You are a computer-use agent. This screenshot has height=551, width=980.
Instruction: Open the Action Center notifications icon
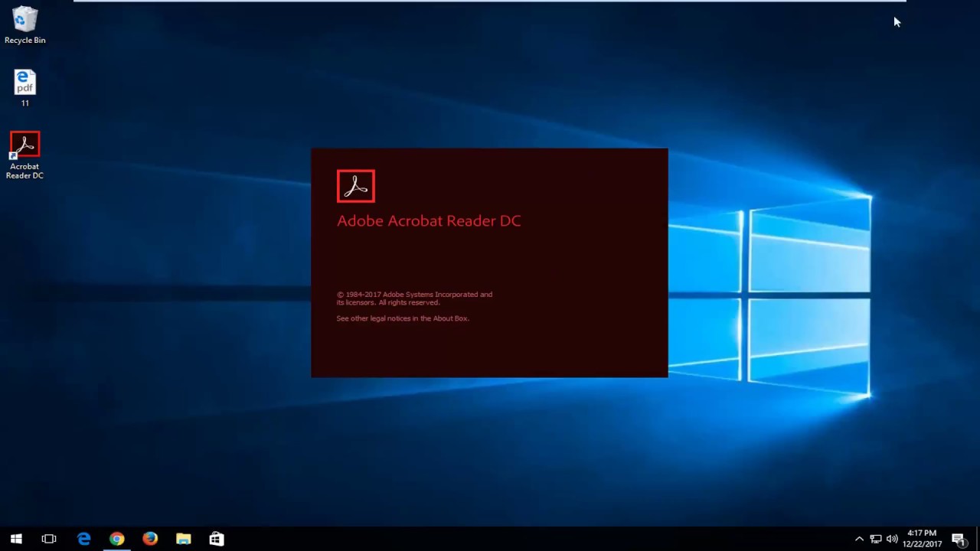click(958, 539)
